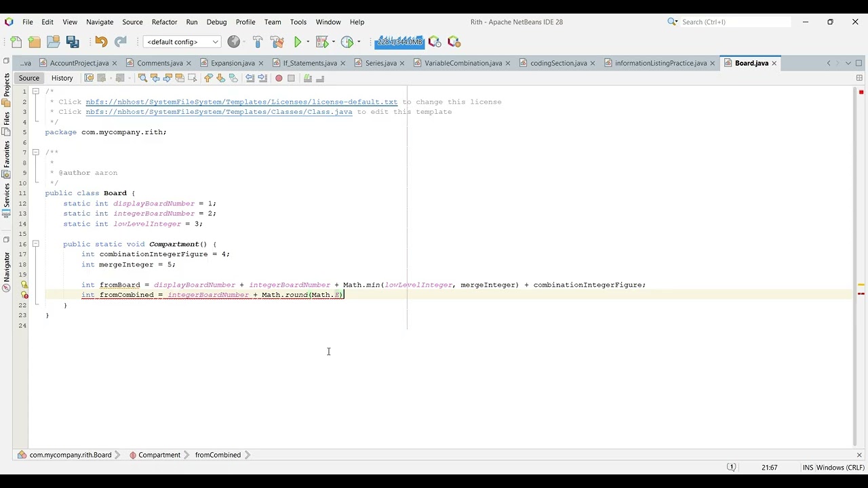The image size is (868, 488).
Task: Toggle the rectangular selection button
Action: coord(192,78)
